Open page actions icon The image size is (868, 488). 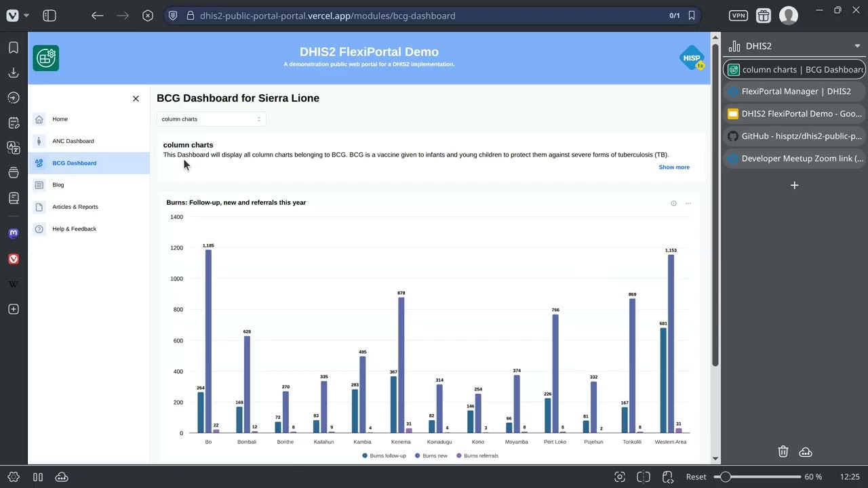coord(668,477)
